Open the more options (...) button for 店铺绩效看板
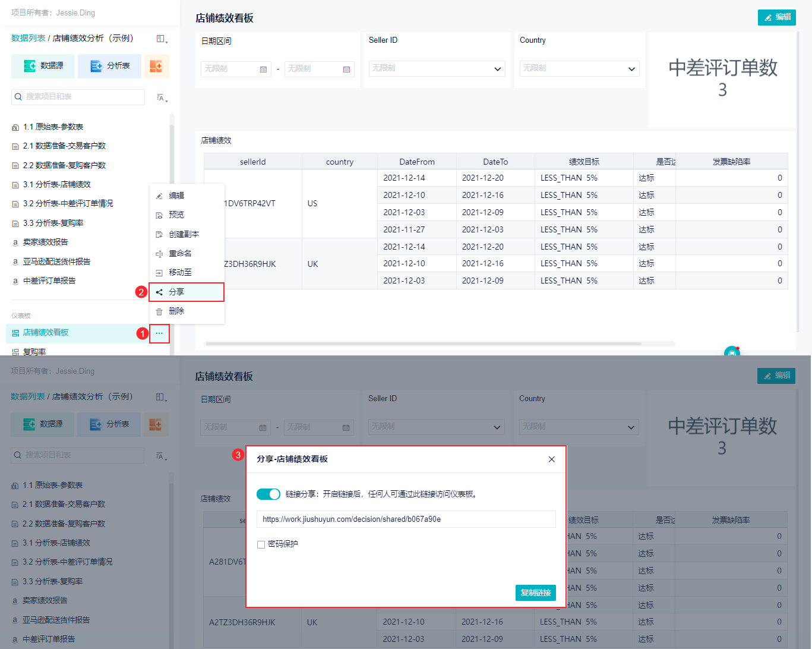Viewport: 812px width, 649px height. coord(159,333)
